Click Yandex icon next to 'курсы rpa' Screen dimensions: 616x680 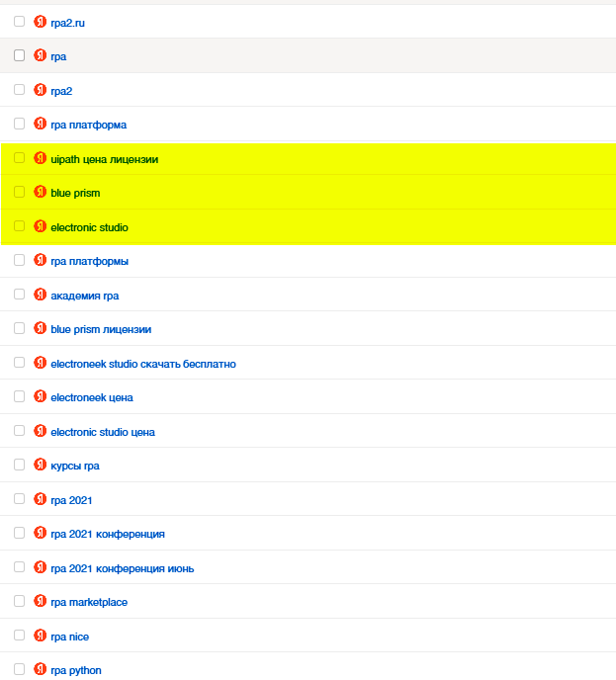(40, 465)
